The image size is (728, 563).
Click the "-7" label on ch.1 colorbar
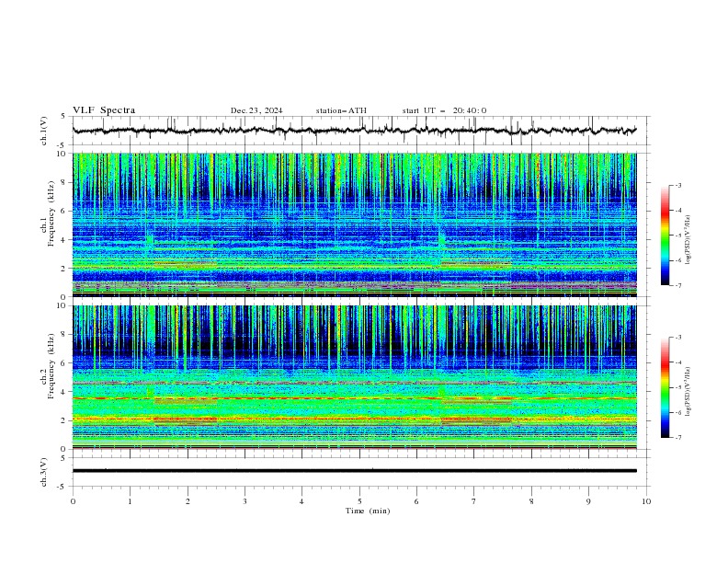pyautogui.click(x=678, y=285)
